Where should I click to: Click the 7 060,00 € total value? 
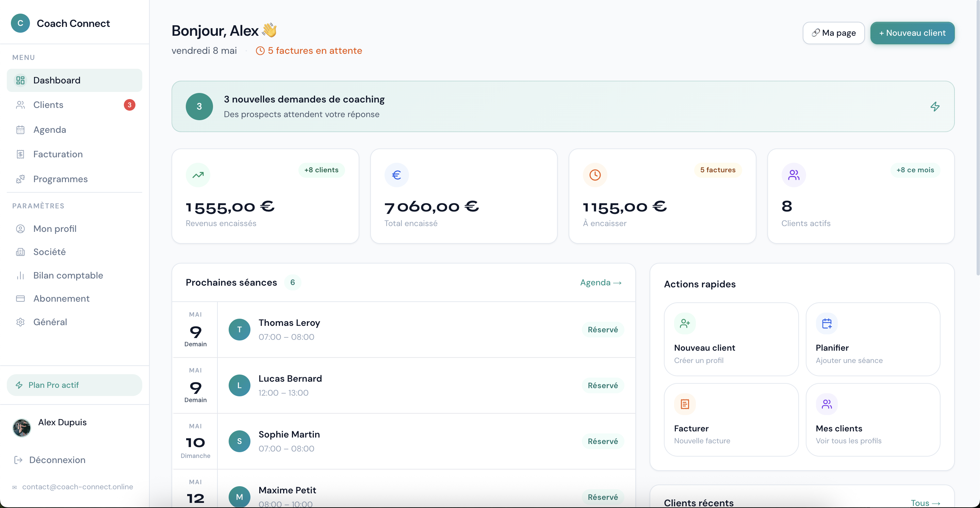tap(431, 207)
